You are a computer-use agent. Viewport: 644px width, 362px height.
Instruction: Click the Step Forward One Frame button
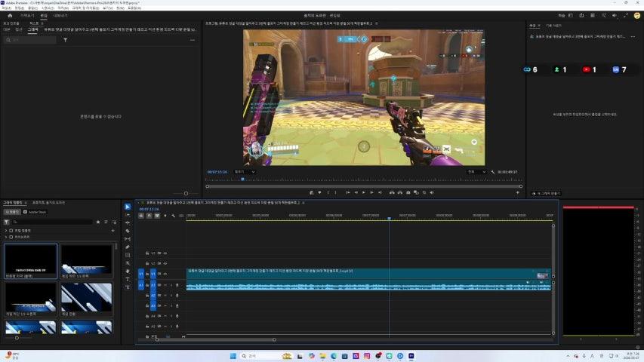point(371,192)
